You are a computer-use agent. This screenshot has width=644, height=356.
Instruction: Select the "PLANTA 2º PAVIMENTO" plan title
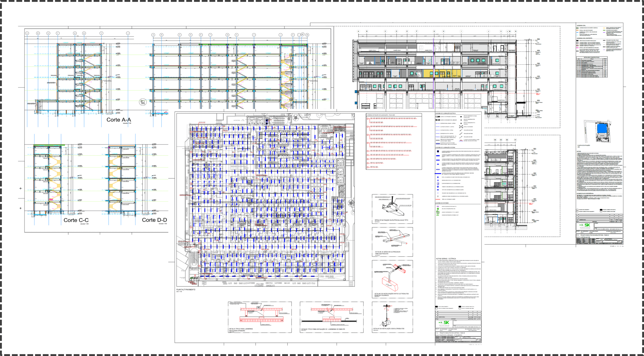point(186,290)
